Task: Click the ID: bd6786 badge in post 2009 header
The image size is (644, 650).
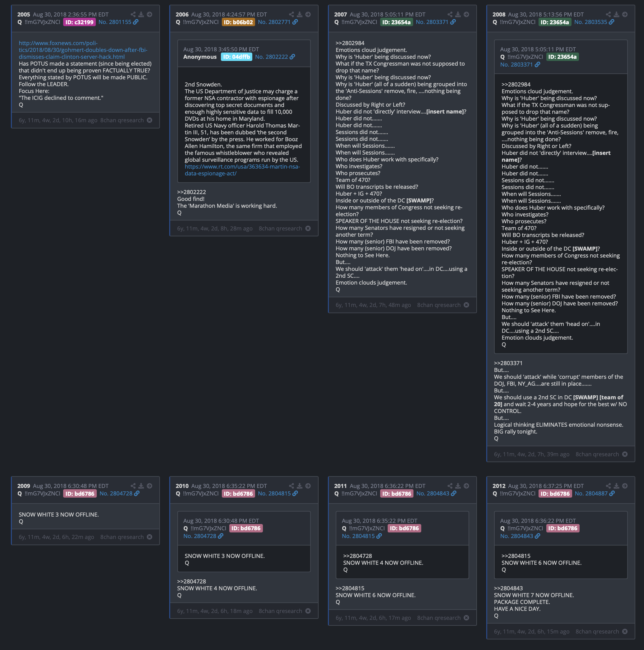Action: (80, 494)
